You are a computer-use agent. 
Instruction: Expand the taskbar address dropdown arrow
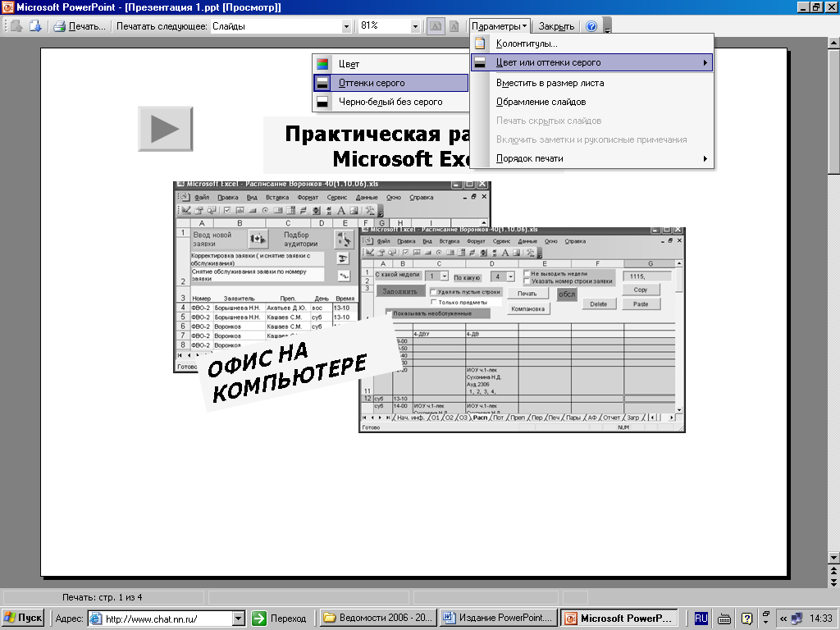coord(239,619)
